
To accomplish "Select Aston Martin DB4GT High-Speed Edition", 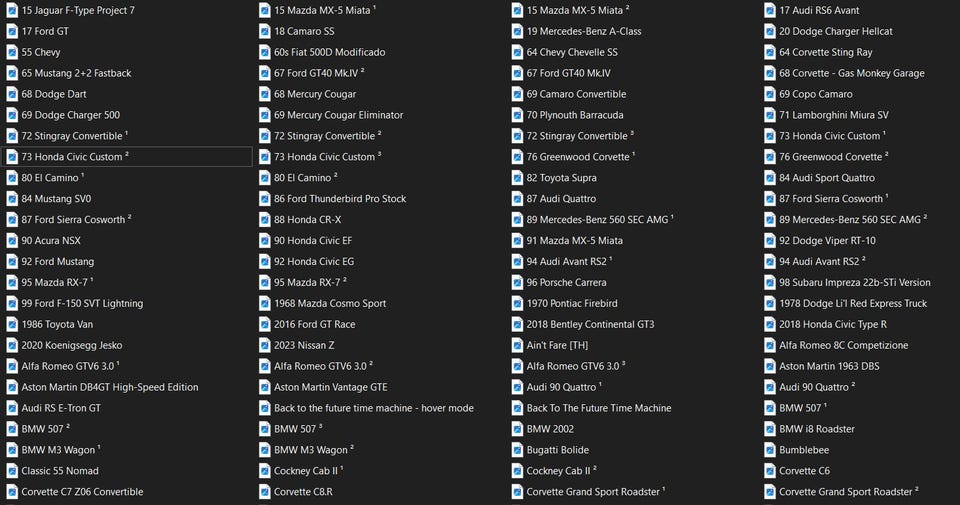I will pos(110,387).
